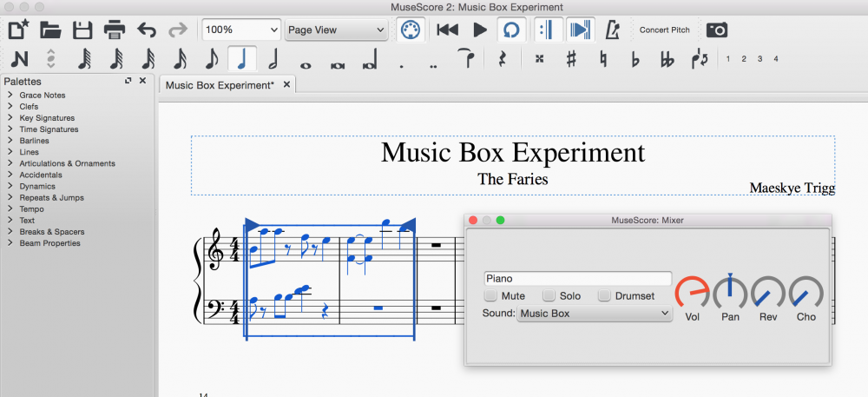The width and height of the screenshot is (868, 397).
Task: Adjust the Pan knob in the Mixer
Action: tap(730, 292)
